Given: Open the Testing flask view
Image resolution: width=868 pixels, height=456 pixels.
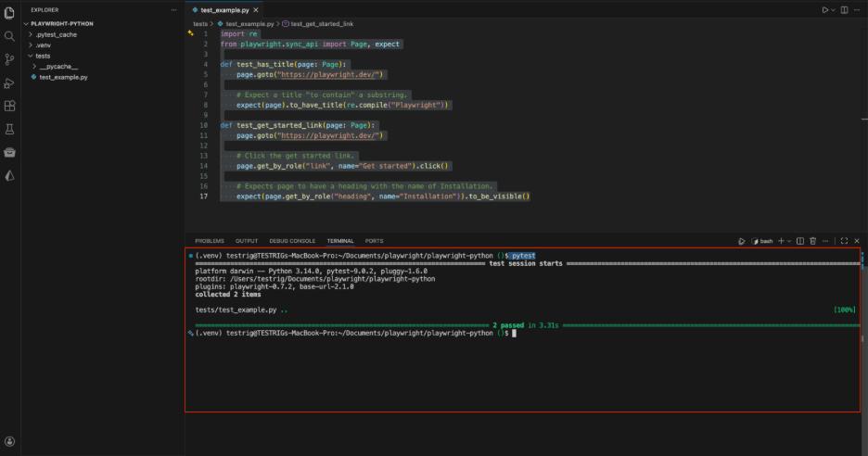Looking at the screenshot, I should (10, 129).
